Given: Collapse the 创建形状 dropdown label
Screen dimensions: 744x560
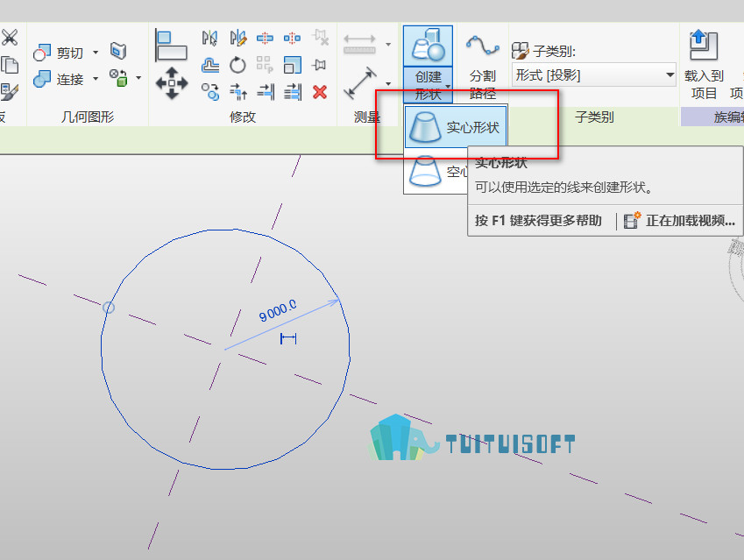Looking at the screenshot, I should (x=428, y=84).
